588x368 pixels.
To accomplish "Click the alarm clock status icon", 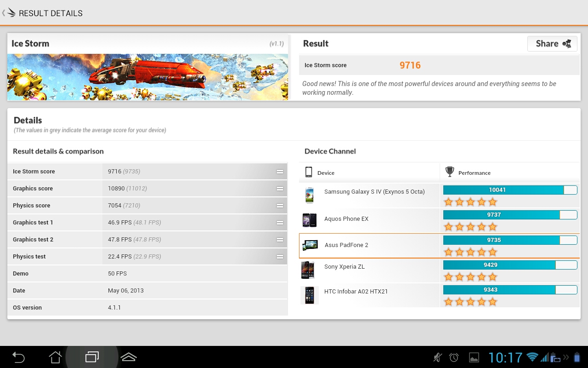I will point(454,357).
